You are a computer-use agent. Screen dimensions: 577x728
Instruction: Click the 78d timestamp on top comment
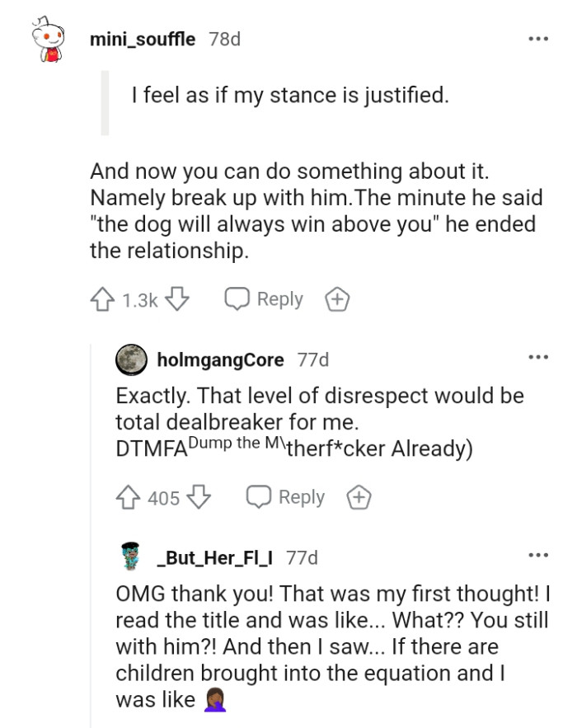point(225,39)
